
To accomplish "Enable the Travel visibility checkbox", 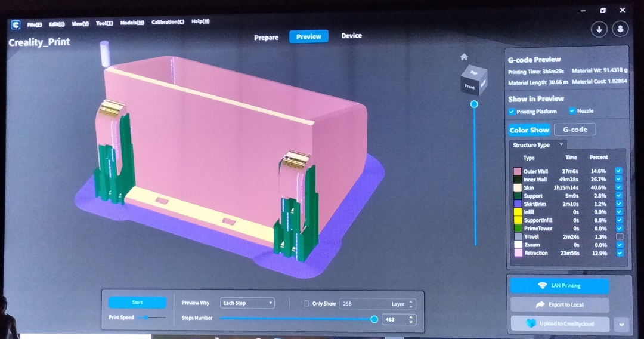I will click(618, 237).
